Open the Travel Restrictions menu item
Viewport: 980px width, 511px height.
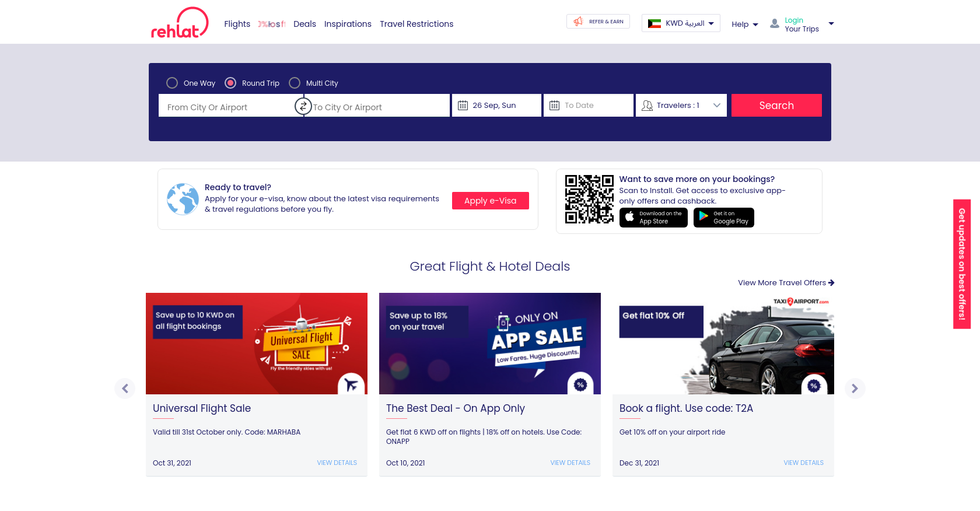coord(416,24)
